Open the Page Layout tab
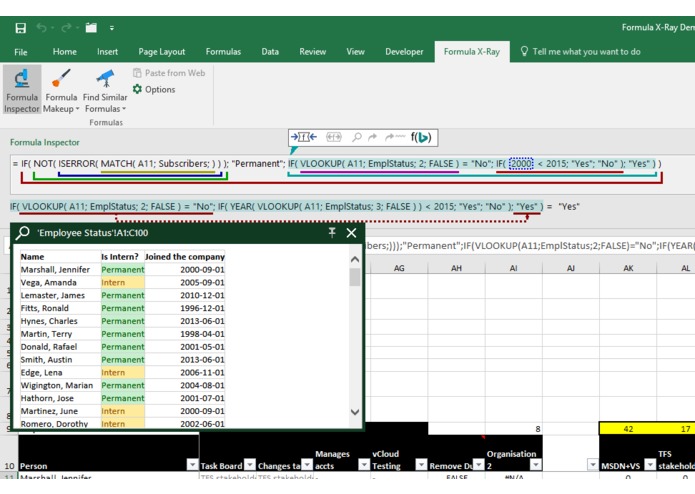This screenshot has height=494, width=695. point(162,52)
